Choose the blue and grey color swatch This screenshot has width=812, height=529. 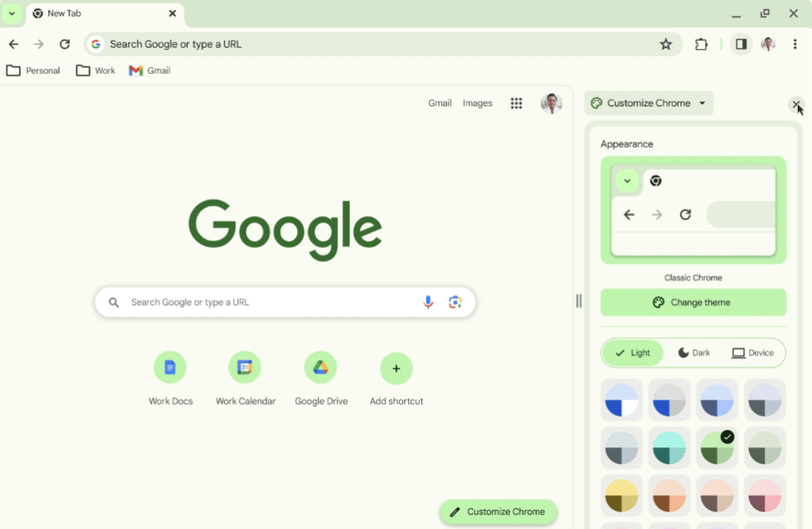click(669, 401)
